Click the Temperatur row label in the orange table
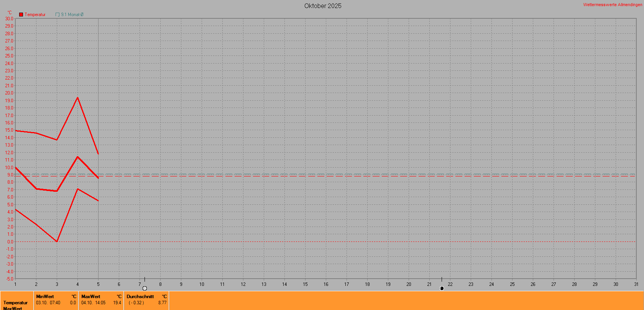 (x=15, y=303)
